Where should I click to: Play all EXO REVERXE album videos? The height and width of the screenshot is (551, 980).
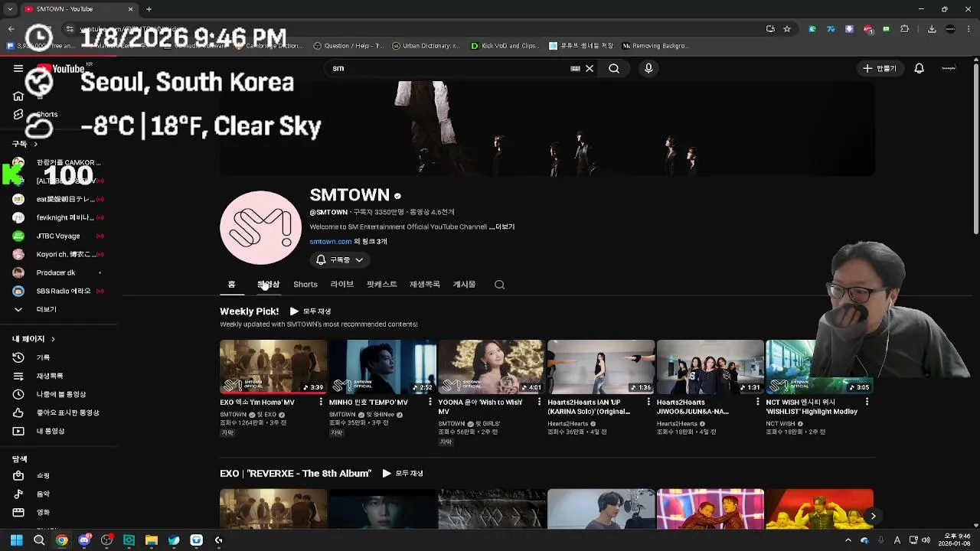click(403, 474)
